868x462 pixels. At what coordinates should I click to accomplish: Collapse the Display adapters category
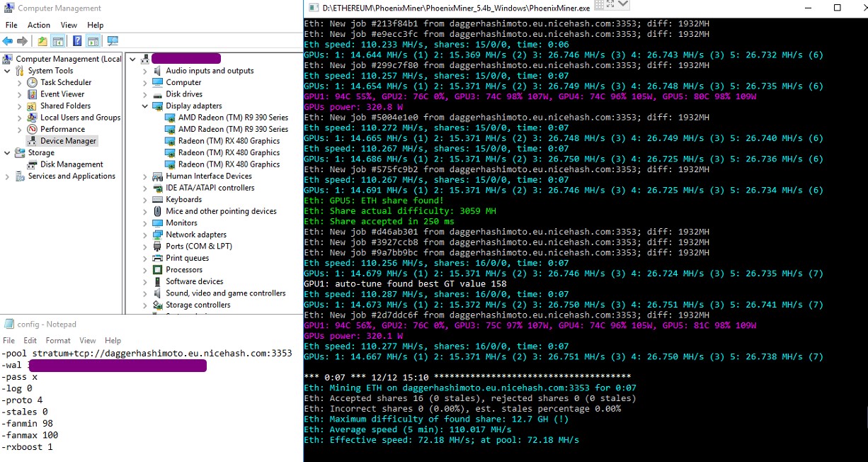(145, 106)
